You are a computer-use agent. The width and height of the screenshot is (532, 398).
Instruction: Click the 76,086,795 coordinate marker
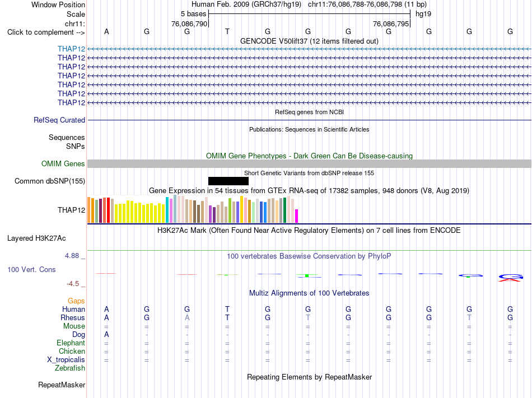coord(391,24)
